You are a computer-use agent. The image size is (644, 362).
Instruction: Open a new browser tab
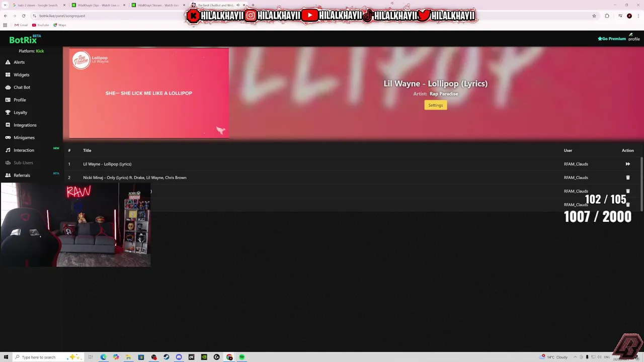tap(253, 5)
